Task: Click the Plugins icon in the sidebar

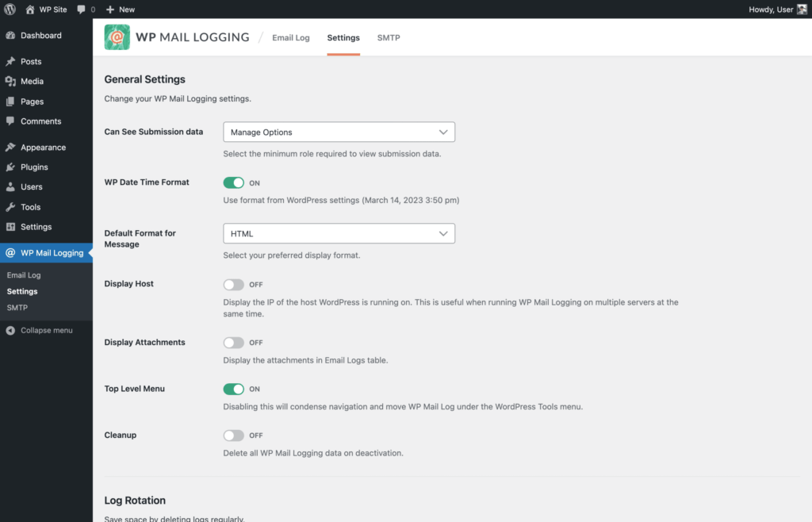Action: [12, 167]
